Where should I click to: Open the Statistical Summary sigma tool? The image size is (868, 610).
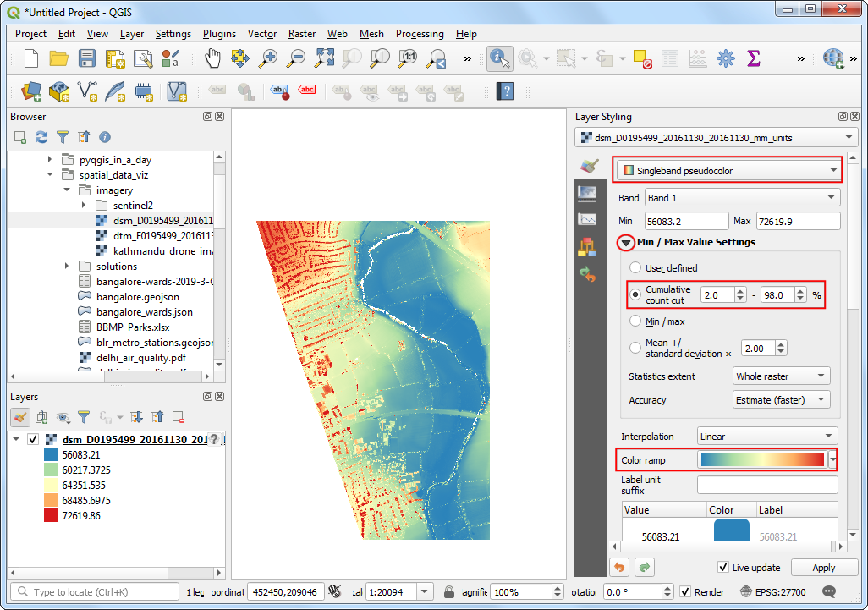(754, 58)
